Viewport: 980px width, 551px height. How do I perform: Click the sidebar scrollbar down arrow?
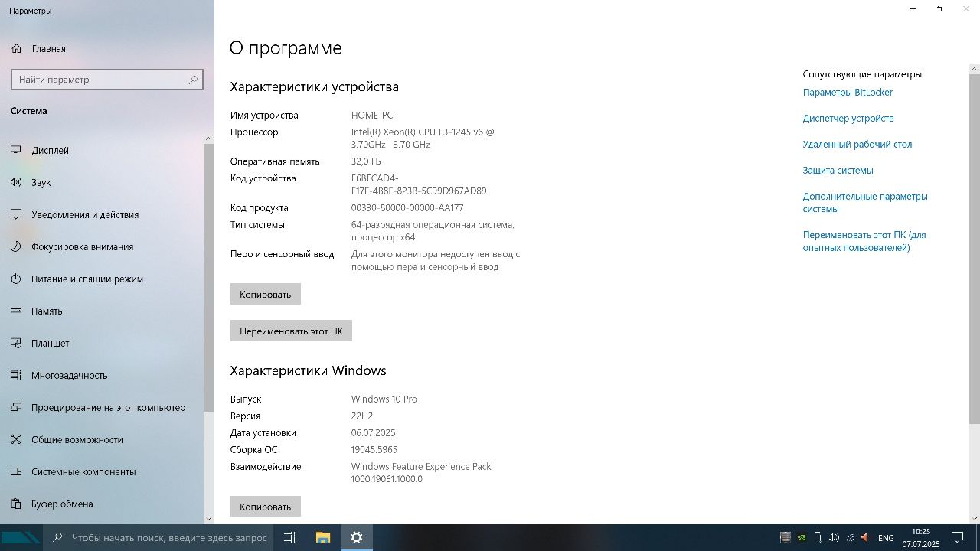[x=209, y=518]
